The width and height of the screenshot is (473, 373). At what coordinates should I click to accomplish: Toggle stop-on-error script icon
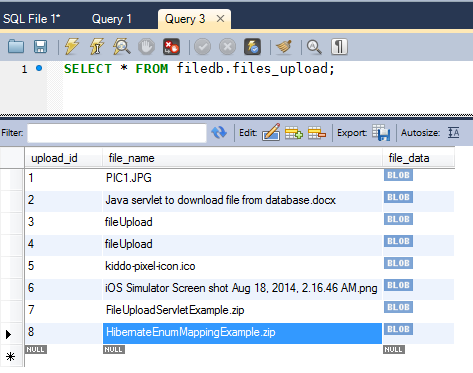171,47
